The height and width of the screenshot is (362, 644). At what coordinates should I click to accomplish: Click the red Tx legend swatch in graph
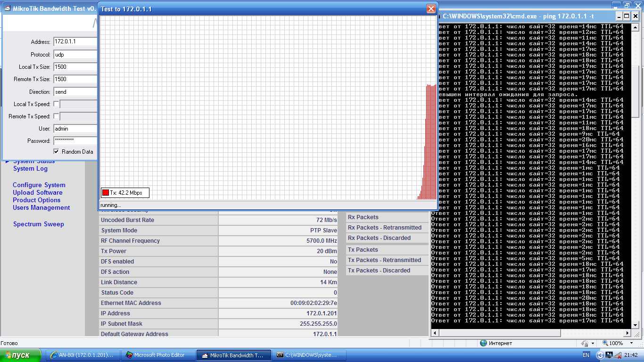click(106, 192)
